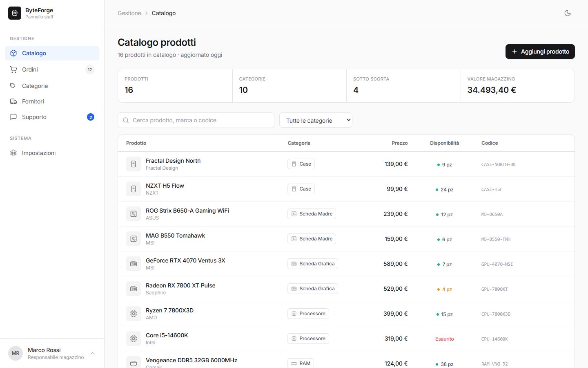Click code GPU-7800XT

coord(494,289)
